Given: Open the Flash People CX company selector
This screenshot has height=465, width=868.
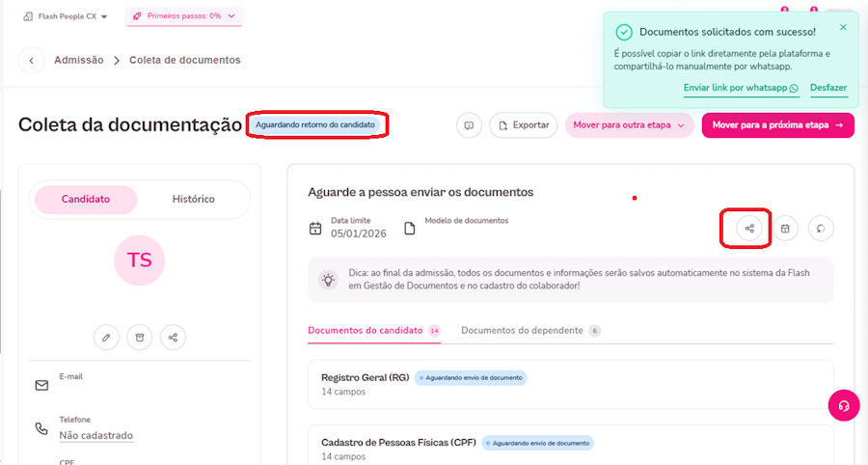Looking at the screenshot, I should tap(66, 16).
